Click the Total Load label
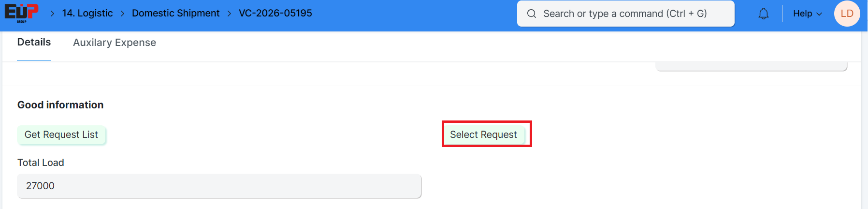Image resolution: width=868 pixels, height=209 pixels. coord(41,163)
